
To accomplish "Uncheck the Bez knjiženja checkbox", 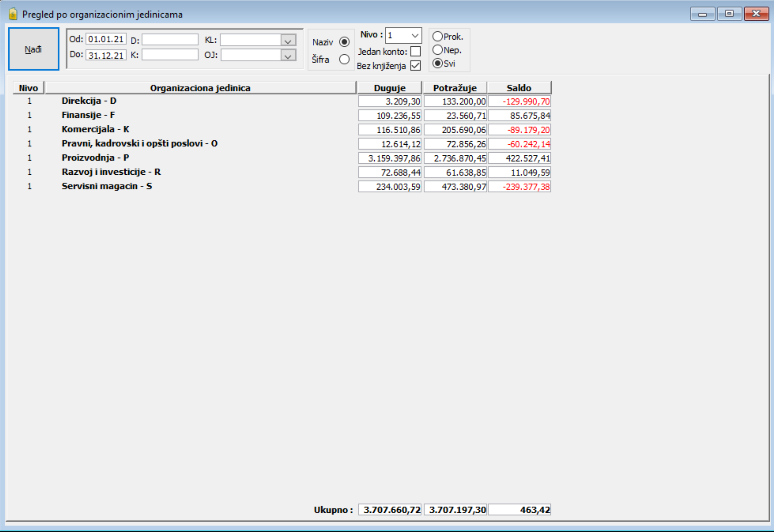I will pos(415,66).
